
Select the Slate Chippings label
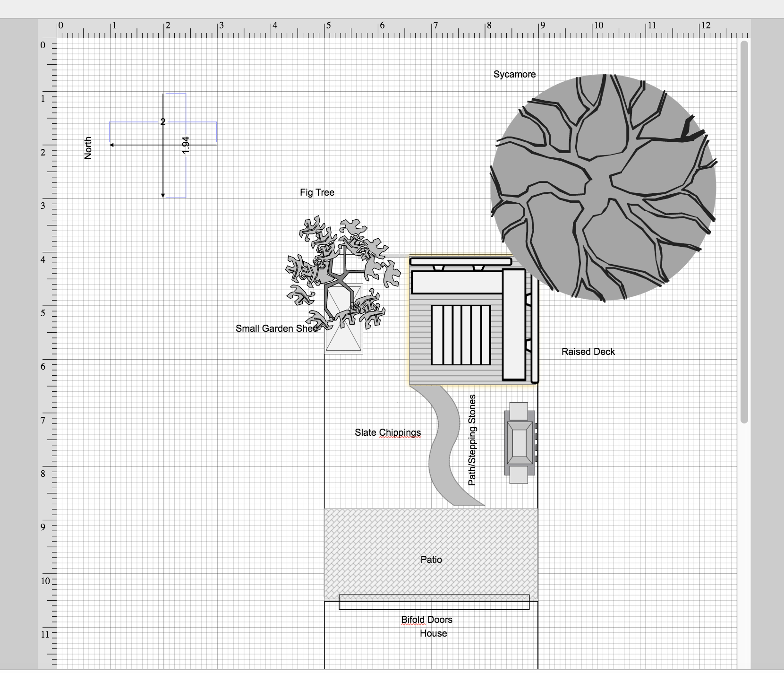point(388,432)
